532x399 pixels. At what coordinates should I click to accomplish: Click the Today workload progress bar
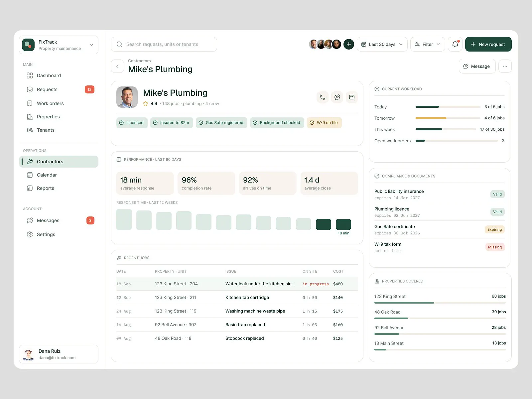(448, 107)
